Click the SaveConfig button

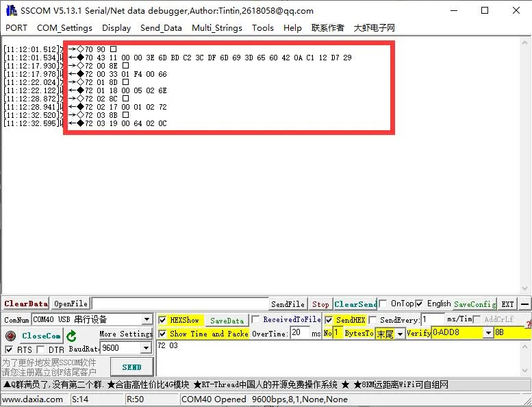pos(474,304)
